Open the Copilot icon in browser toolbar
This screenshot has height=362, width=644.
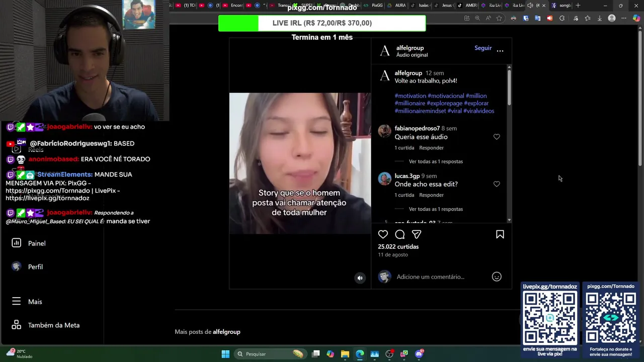click(x=636, y=18)
